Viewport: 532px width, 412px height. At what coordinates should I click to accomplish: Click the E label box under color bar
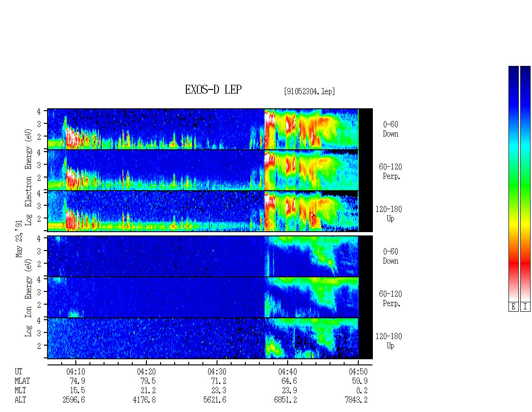pos(513,307)
